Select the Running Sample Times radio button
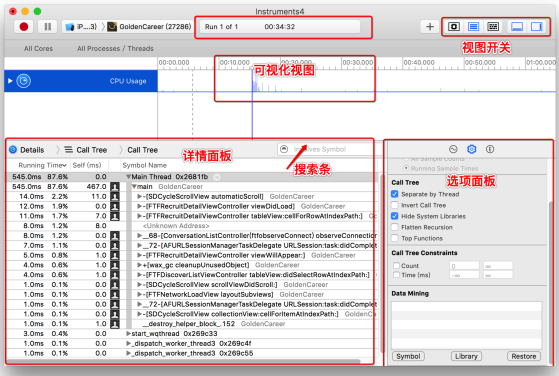Image resolution: width=559 pixels, height=376 pixels. point(406,168)
